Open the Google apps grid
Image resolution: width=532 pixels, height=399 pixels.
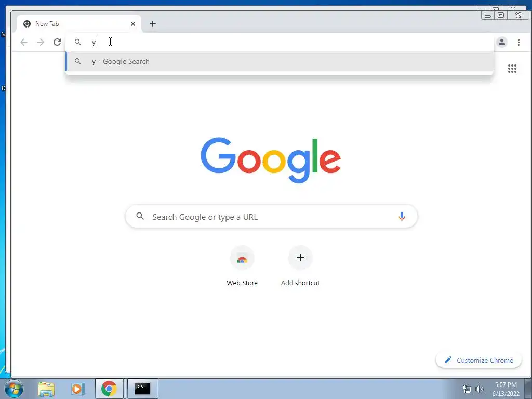(512, 69)
